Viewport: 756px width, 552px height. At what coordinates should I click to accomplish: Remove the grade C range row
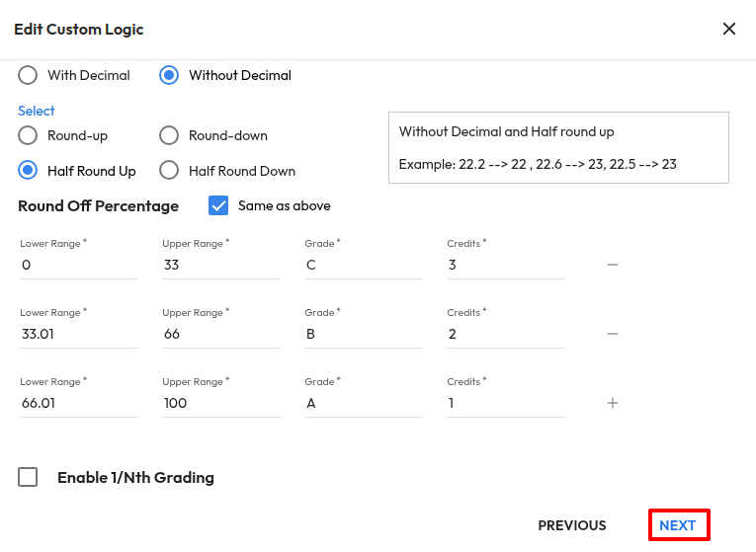(613, 265)
